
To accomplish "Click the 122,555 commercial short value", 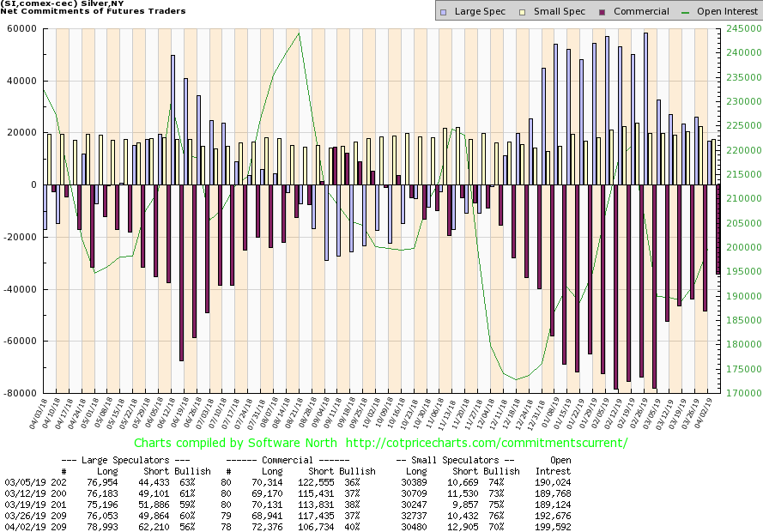I will (x=324, y=483).
